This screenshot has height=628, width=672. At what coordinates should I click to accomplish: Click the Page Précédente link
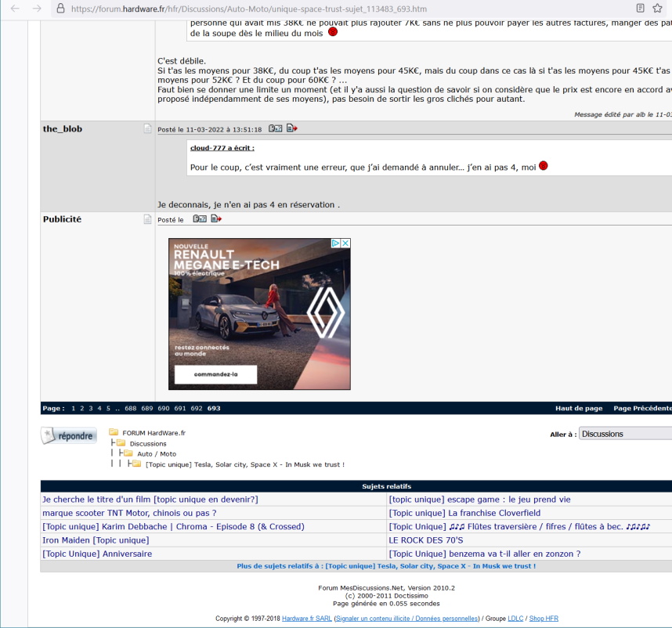pyautogui.click(x=642, y=408)
